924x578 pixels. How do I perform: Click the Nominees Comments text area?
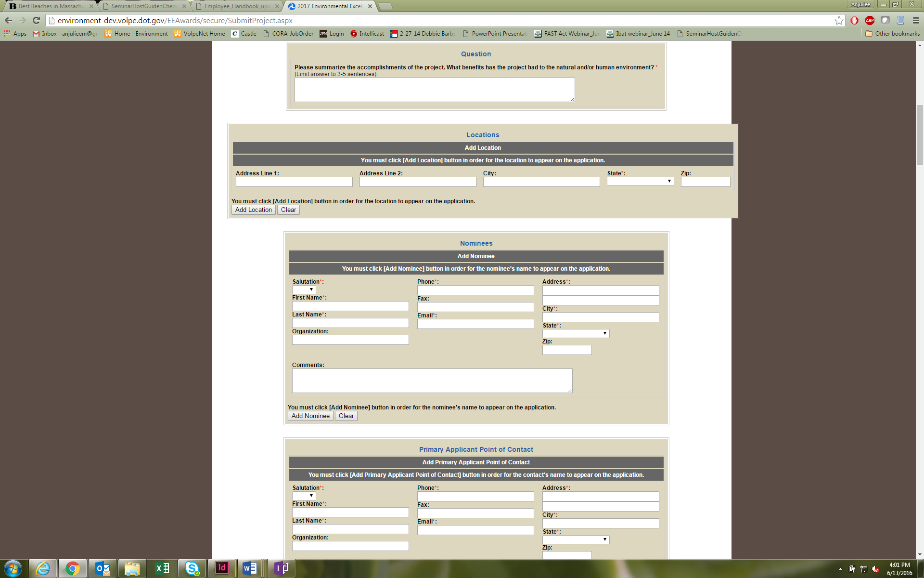(x=432, y=381)
